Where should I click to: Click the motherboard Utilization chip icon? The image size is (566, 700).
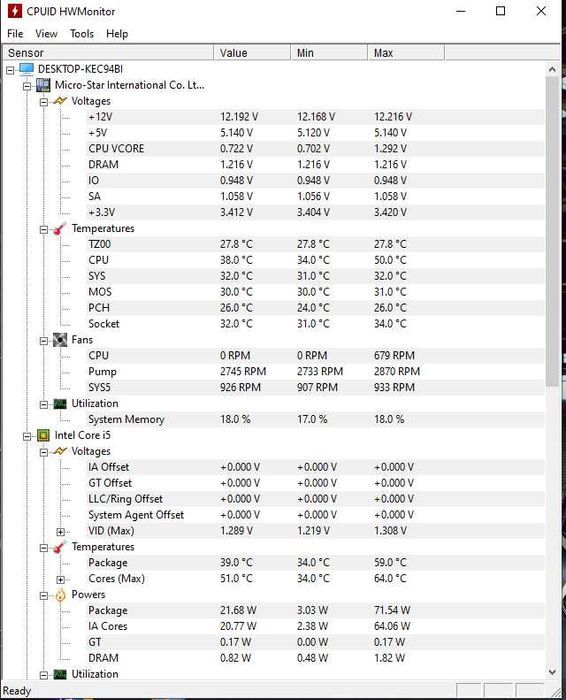tap(60, 404)
